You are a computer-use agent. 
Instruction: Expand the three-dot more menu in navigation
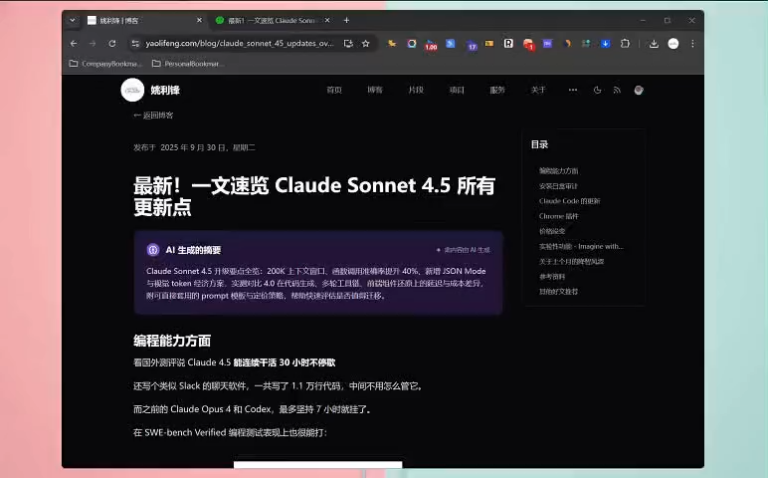coord(573,90)
